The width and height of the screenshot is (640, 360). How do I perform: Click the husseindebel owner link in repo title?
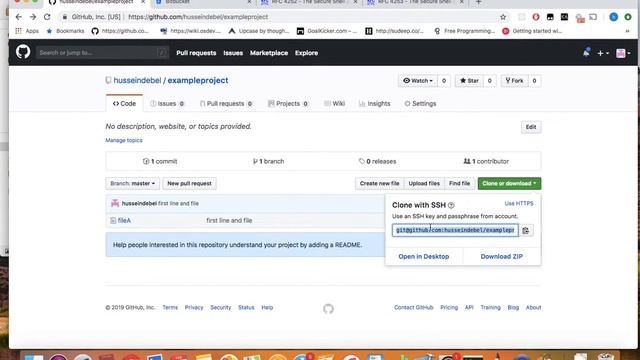137,80
